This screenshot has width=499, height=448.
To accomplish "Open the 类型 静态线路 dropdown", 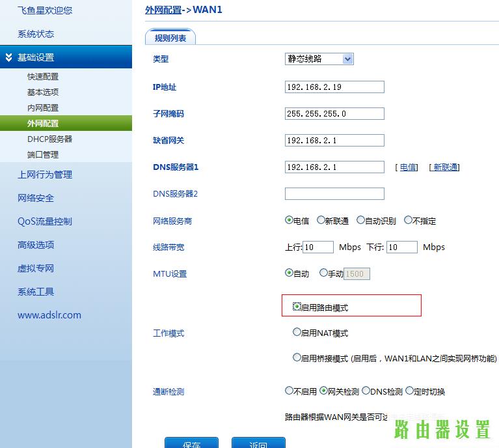I will click(347, 59).
